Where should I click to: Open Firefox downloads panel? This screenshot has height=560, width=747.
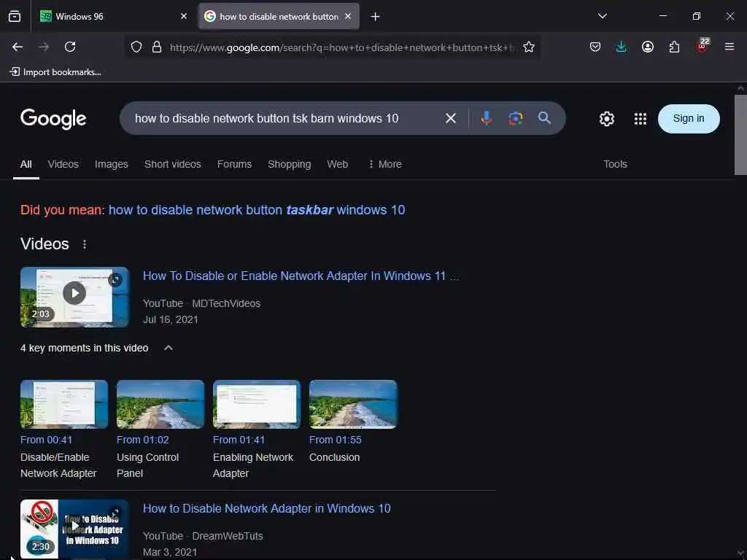[621, 47]
